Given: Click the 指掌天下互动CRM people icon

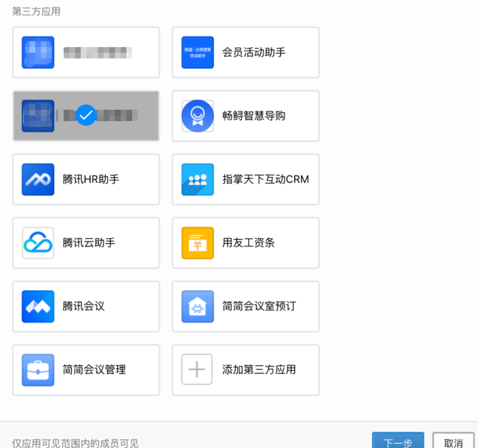Looking at the screenshot, I should (x=198, y=180).
